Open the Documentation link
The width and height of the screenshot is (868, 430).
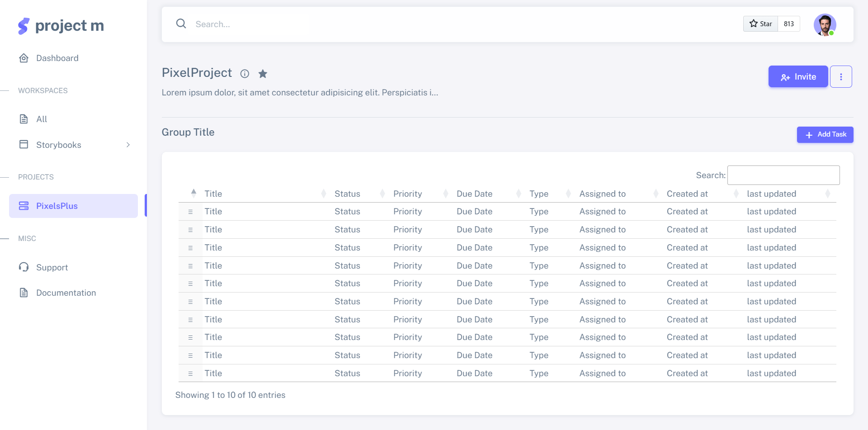coord(66,293)
